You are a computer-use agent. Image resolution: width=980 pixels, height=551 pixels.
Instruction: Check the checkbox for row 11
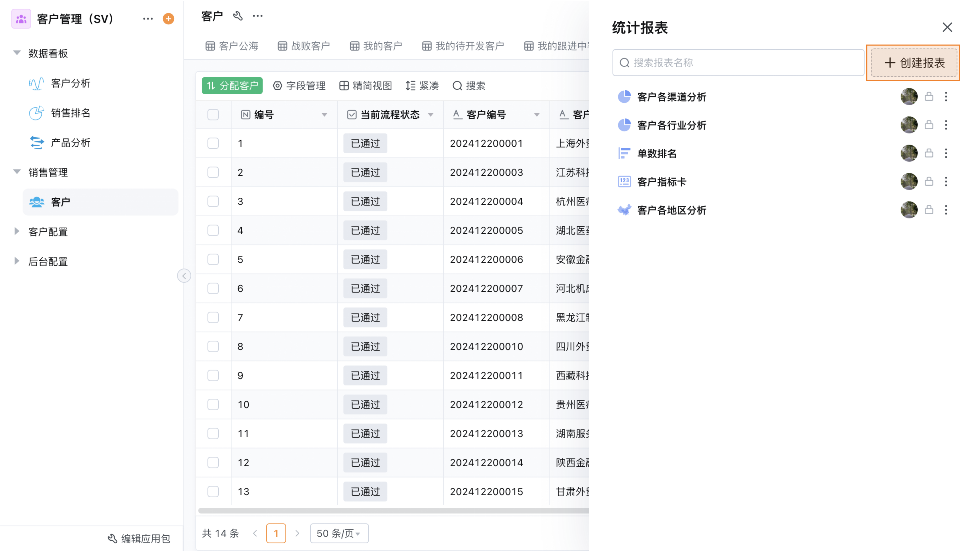tap(213, 434)
